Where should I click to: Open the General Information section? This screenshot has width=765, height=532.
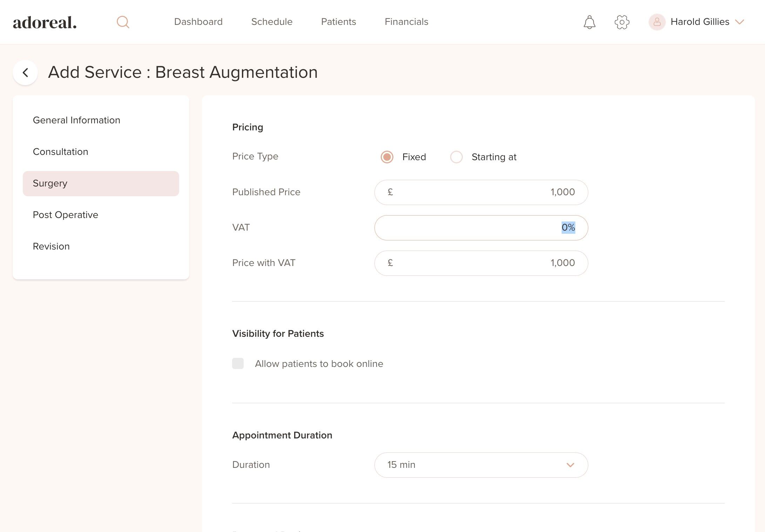tap(76, 120)
